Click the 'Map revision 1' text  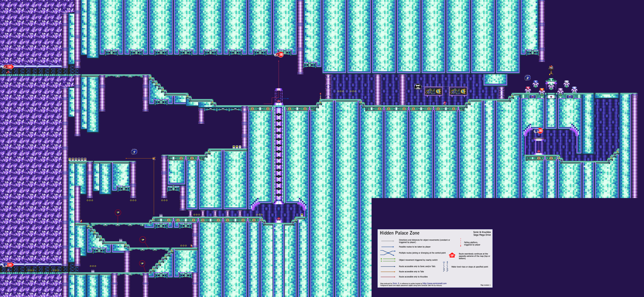coord(486,285)
